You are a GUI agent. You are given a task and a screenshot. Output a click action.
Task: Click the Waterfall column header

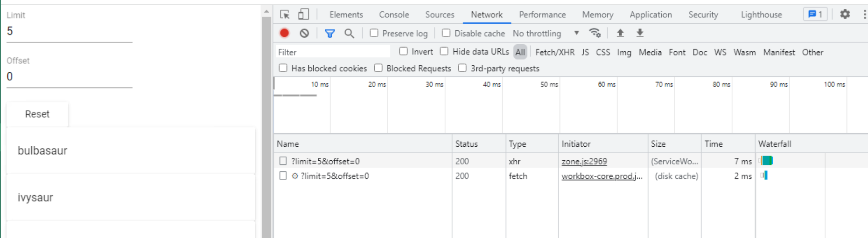point(812,144)
